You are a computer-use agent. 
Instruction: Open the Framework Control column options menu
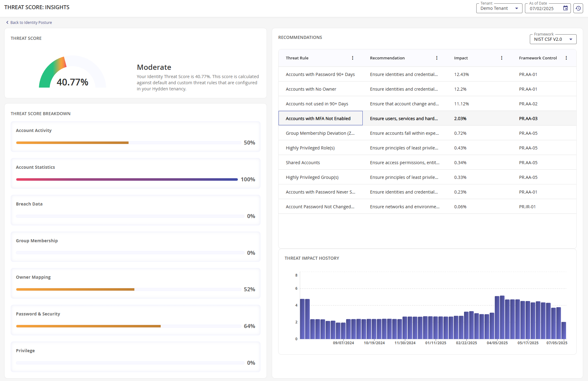[x=566, y=58]
